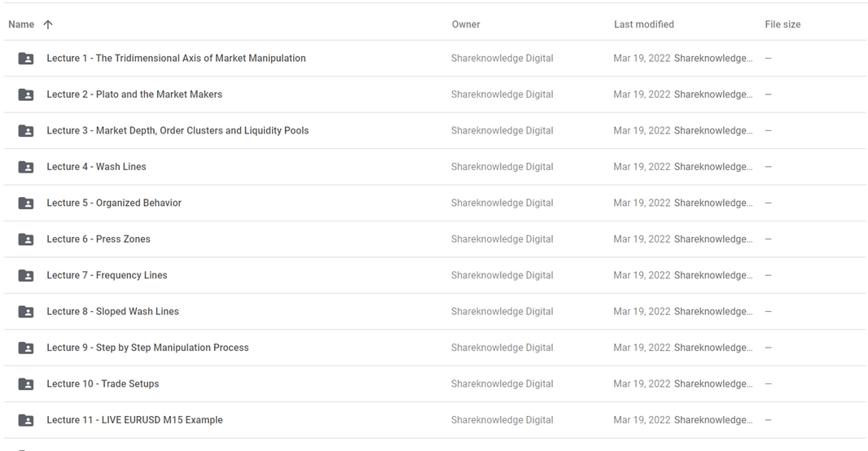This screenshot has height=451, width=868.
Task: Select Lecture 7 - Frequency Lines row
Action: 434,275
